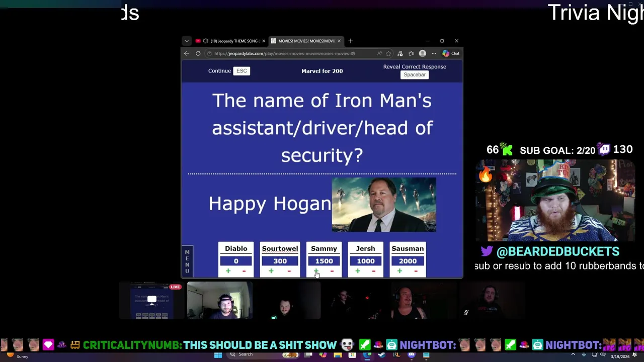Image resolution: width=644 pixels, height=362 pixels.
Task: Open the favorites list icon
Action: tap(411, 53)
